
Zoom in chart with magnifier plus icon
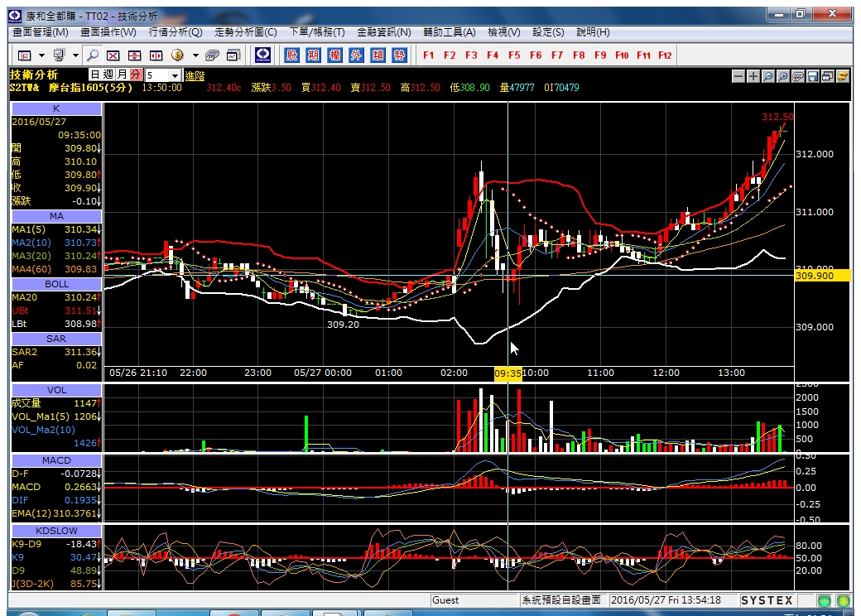coord(783,76)
